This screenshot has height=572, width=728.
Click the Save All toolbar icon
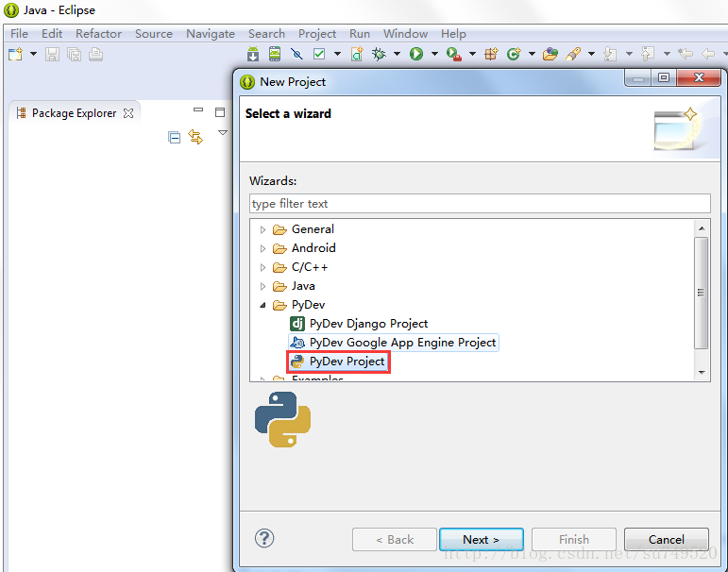pos(74,55)
